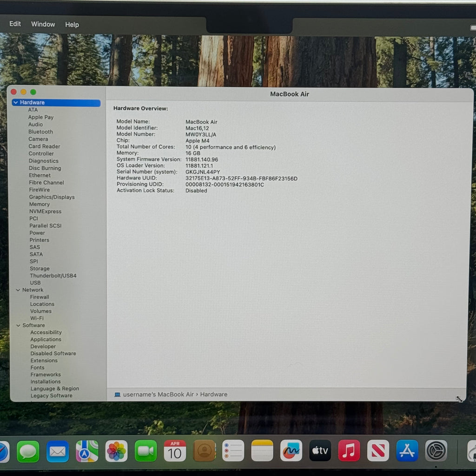Select Bluetooth in sidebar
476x476 pixels.
(41, 132)
